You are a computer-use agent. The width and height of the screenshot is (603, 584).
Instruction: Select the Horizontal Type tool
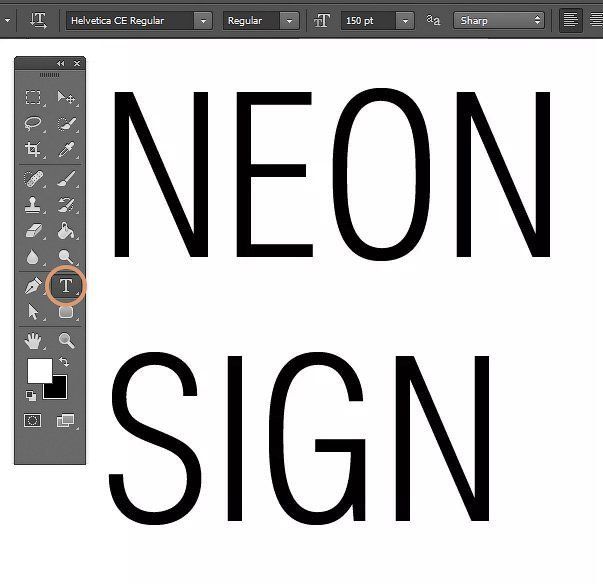coord(66,285)
